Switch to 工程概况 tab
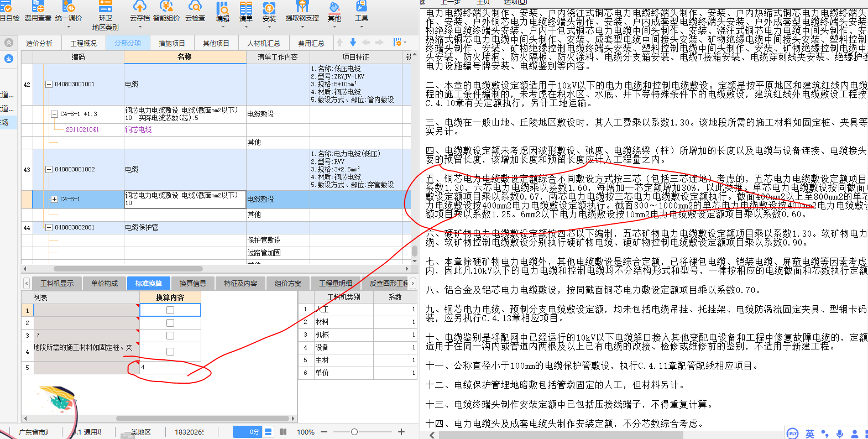This screenshot has width=868, height=439. [x=83, y=43]
